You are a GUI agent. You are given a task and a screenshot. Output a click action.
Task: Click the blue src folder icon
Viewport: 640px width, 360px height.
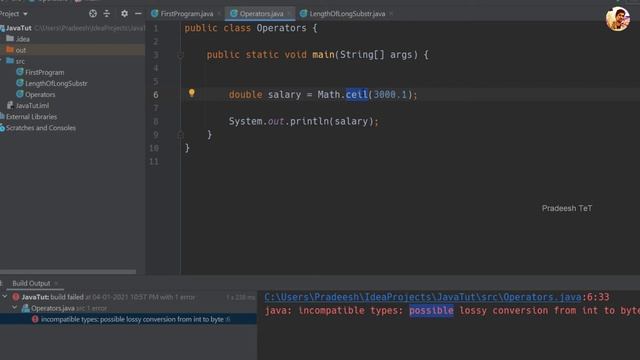tap(10, 61)
